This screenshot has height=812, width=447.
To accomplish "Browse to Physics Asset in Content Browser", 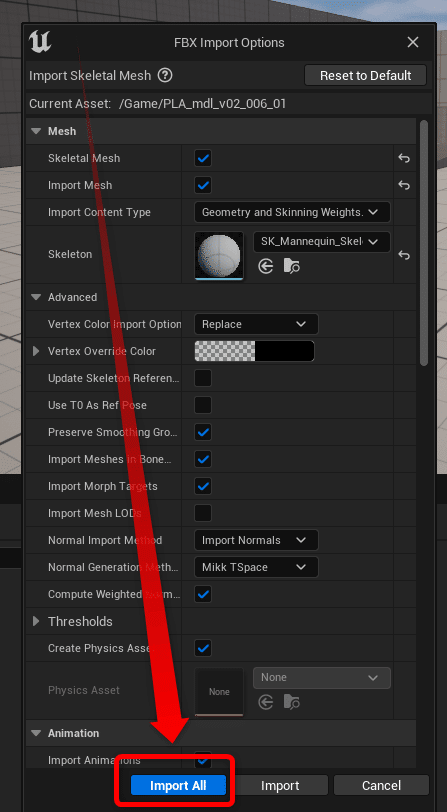I will click(292, 702).
